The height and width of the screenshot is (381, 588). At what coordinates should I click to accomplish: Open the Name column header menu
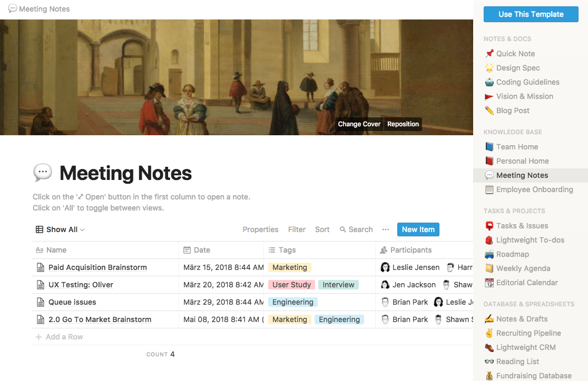tap(105, 250)
